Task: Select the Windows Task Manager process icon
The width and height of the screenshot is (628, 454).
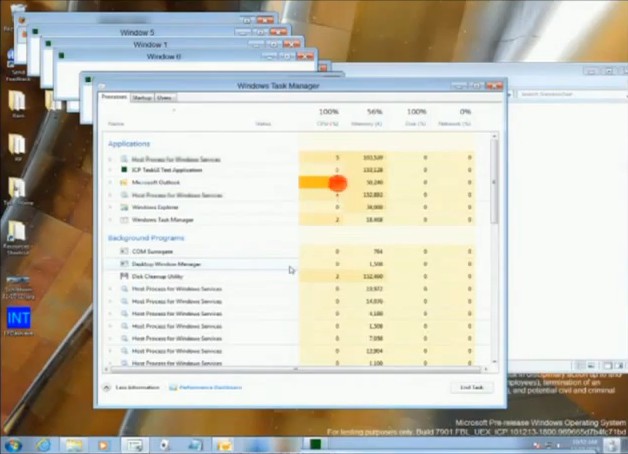Action: pyautogui.click(x=124, y=220)
